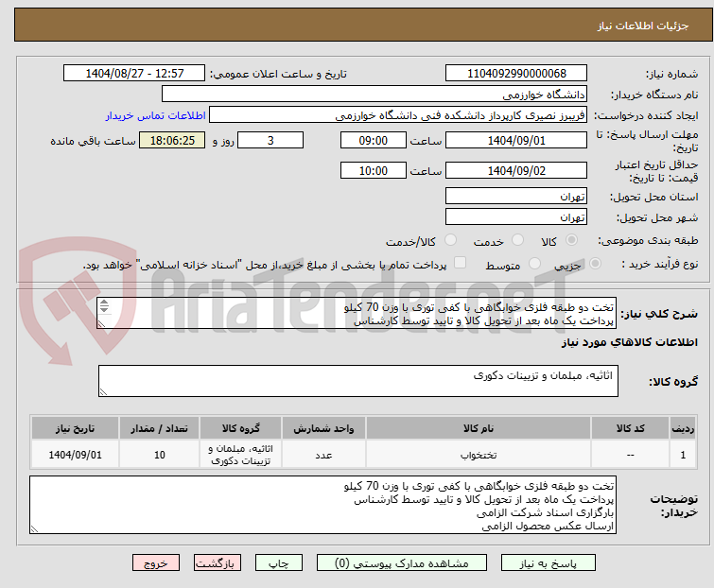Click the ردیف column header
Image resolution: width=714 pixels, height=588 pixels.
pos(683,428)
